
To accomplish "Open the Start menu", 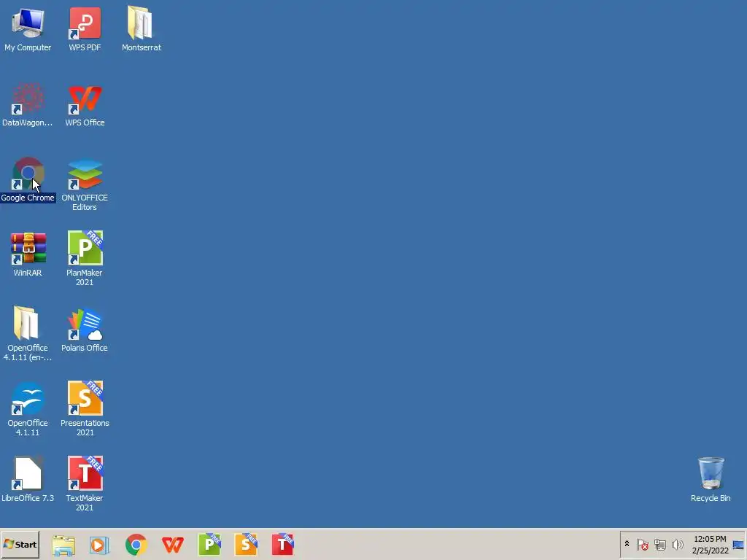I will coord(20,544).
